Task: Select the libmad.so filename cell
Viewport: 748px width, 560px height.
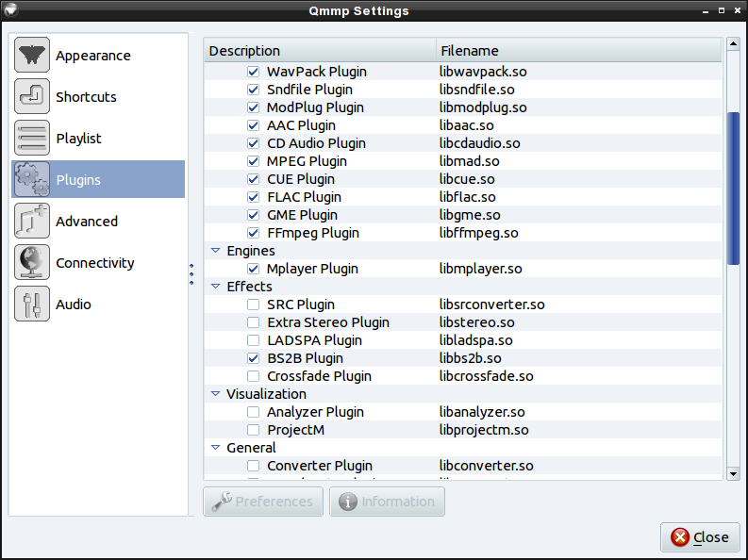Action: point(578,161)
